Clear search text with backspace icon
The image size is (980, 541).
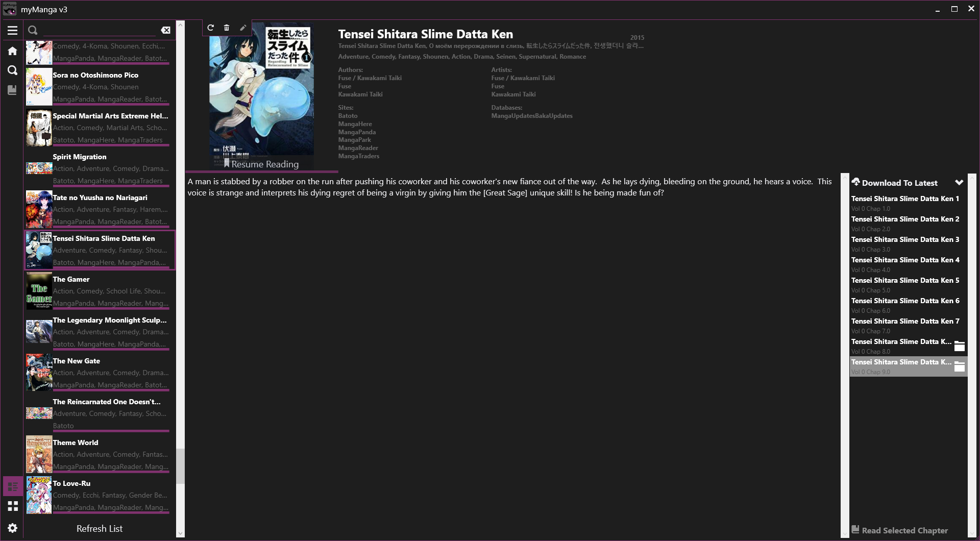(166, 30)
